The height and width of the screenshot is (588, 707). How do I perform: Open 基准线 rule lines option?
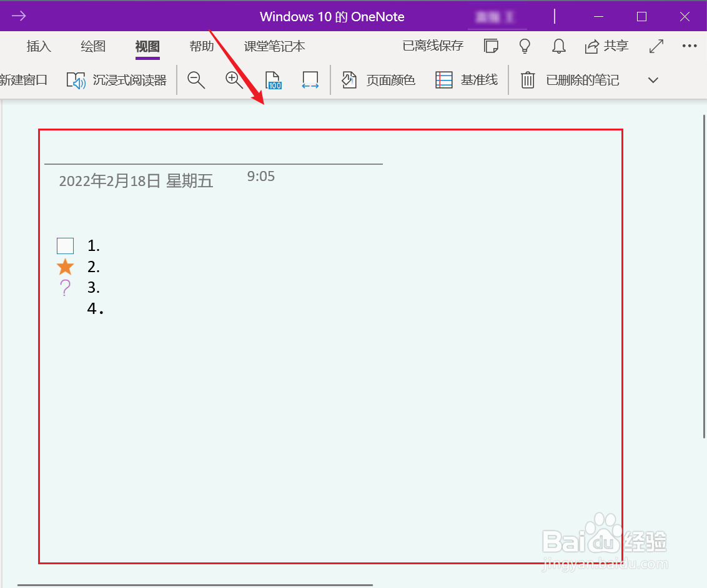tap(467, 80)
